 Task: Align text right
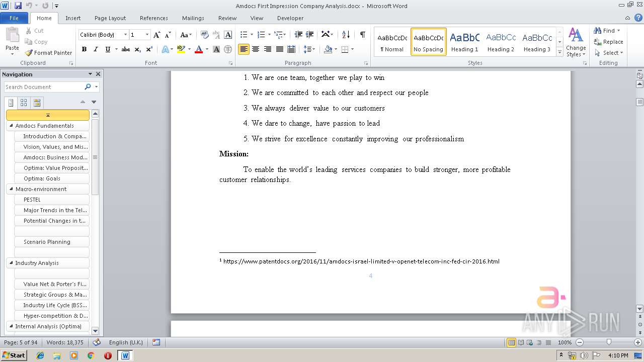coord(268,49)
